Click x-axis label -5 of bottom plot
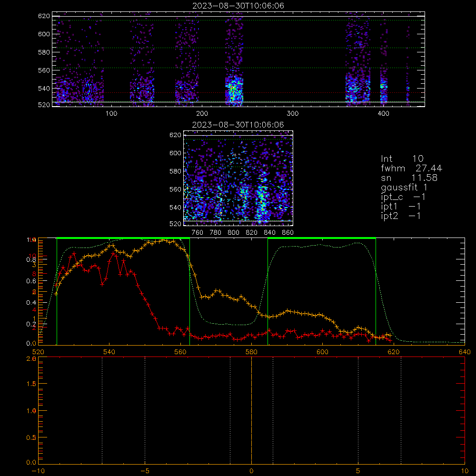 tap(145, 471)
